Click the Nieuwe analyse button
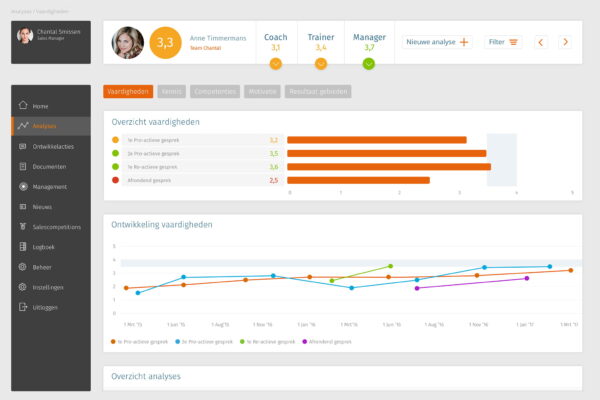This screenshot has height=400, width=600. tap(437, 42)
